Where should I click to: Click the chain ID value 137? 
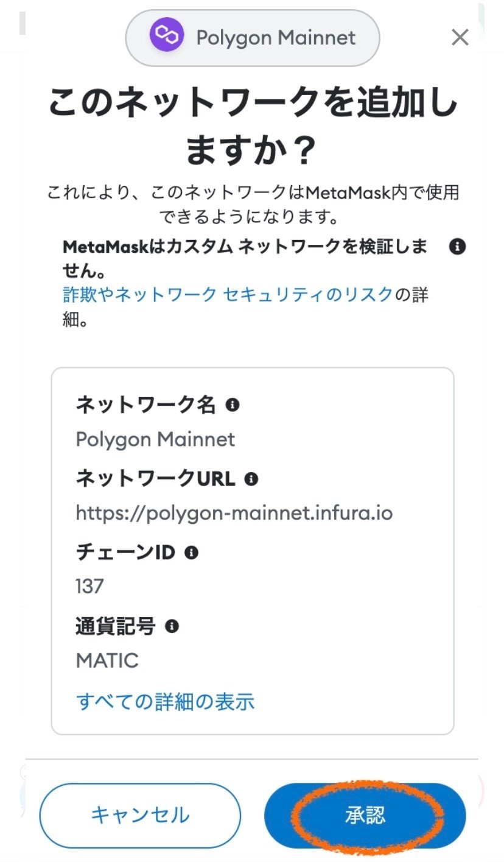pyautogui.click(x=89, y=587)
